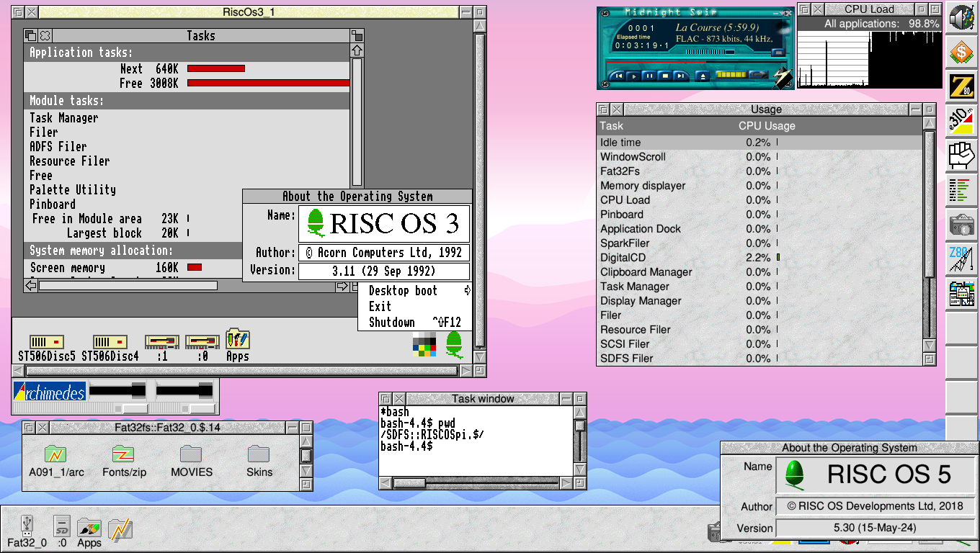980x553 pixels.
Task: Open the speaker sound application icon
Action: pyautogui.click(x=961, y=17)
